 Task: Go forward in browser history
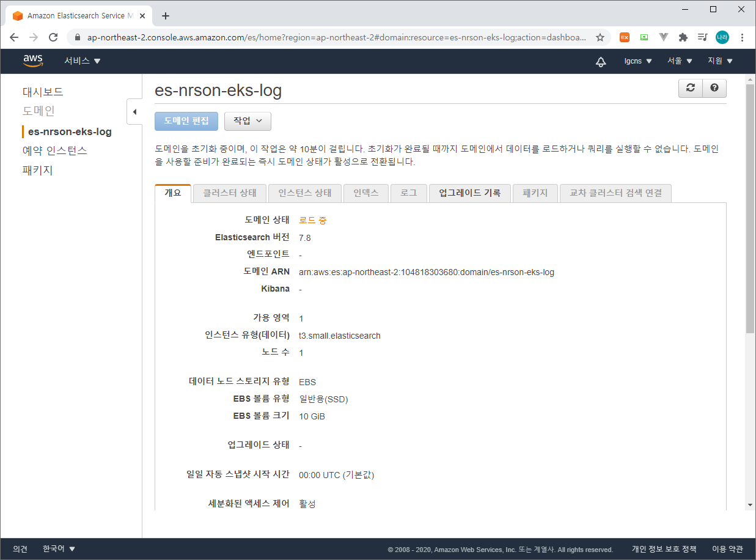pos(34,37)
